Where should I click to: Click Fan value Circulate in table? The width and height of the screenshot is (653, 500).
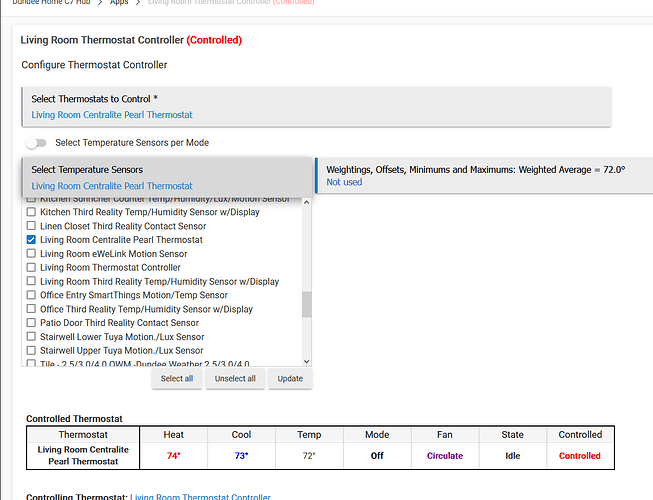[x=445, y=456]
